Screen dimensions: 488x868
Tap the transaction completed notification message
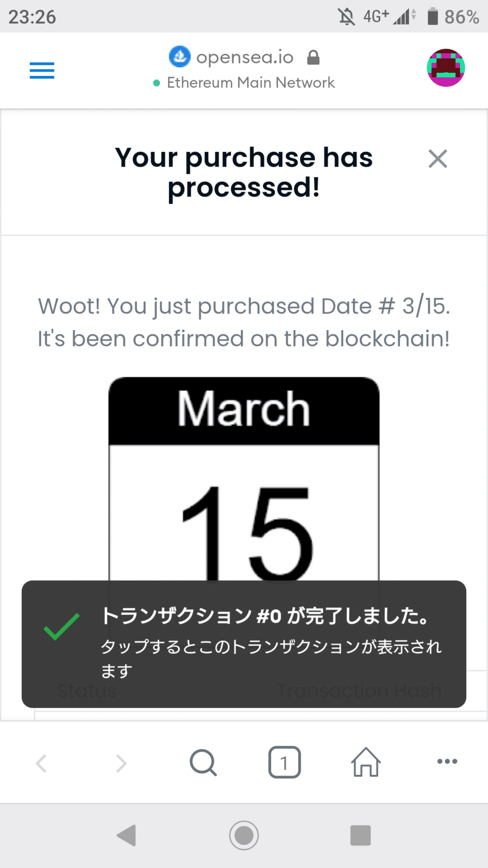click(x=266, y=617)
